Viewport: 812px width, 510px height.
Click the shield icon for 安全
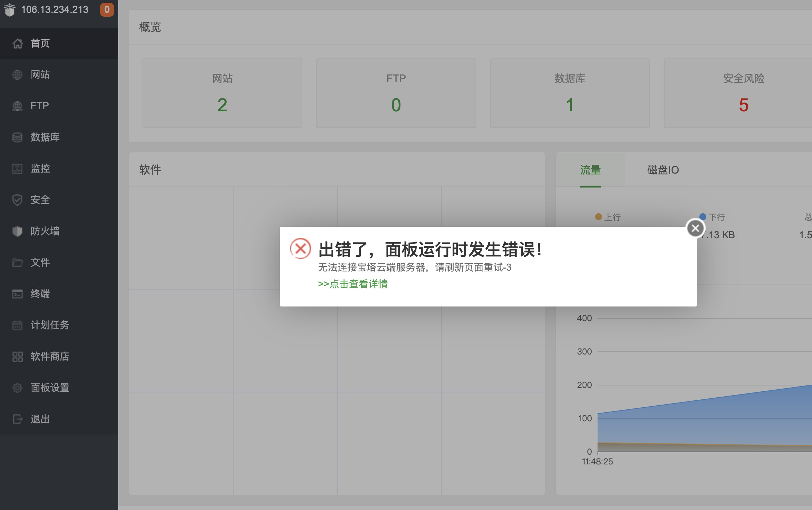(17, 200)
